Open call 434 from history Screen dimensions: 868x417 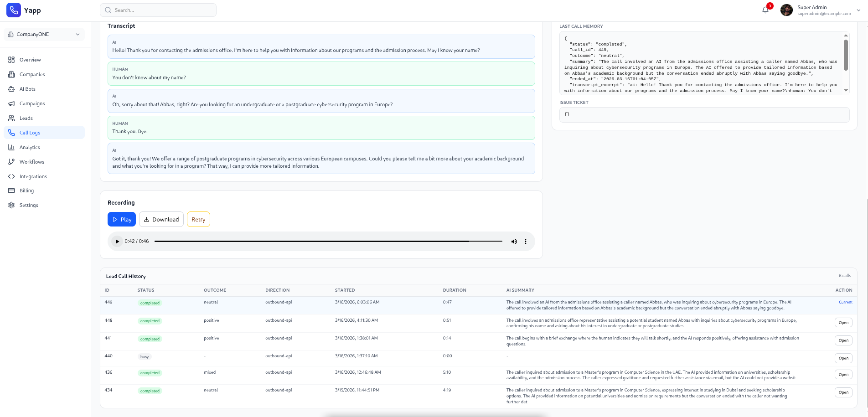843,392
